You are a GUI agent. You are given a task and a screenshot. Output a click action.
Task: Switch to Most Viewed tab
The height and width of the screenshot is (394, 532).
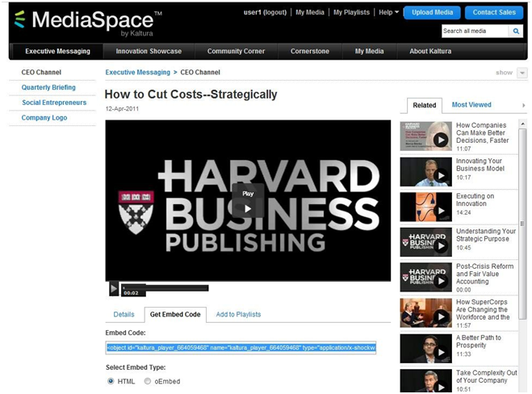(x=471, y=105)
